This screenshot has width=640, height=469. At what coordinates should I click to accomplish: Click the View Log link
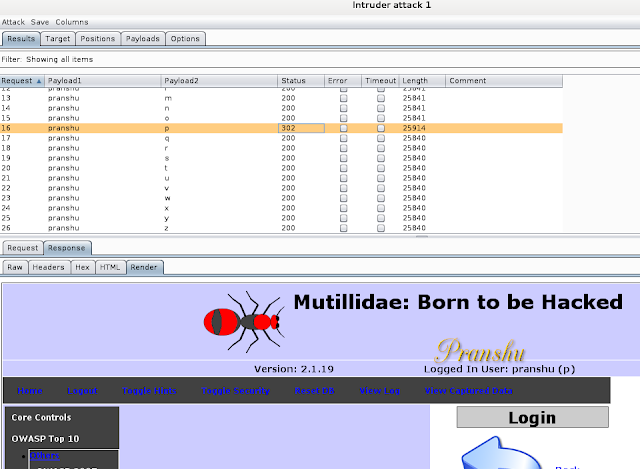[381, 391]
